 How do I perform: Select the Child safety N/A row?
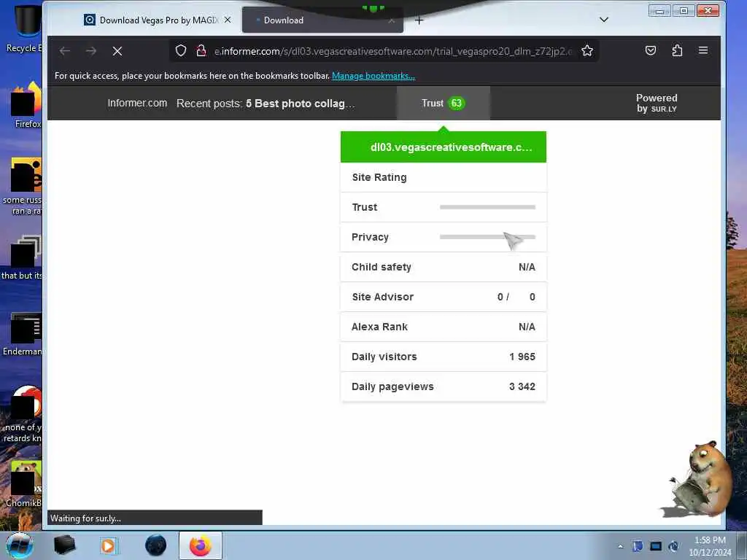pyautogui.click(x=443, y=267)
